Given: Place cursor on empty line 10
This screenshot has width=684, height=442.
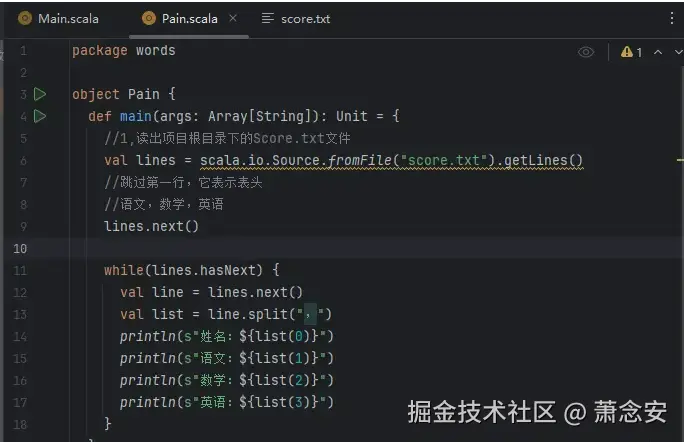Looking at the screenshot, I should pos(300,248).
